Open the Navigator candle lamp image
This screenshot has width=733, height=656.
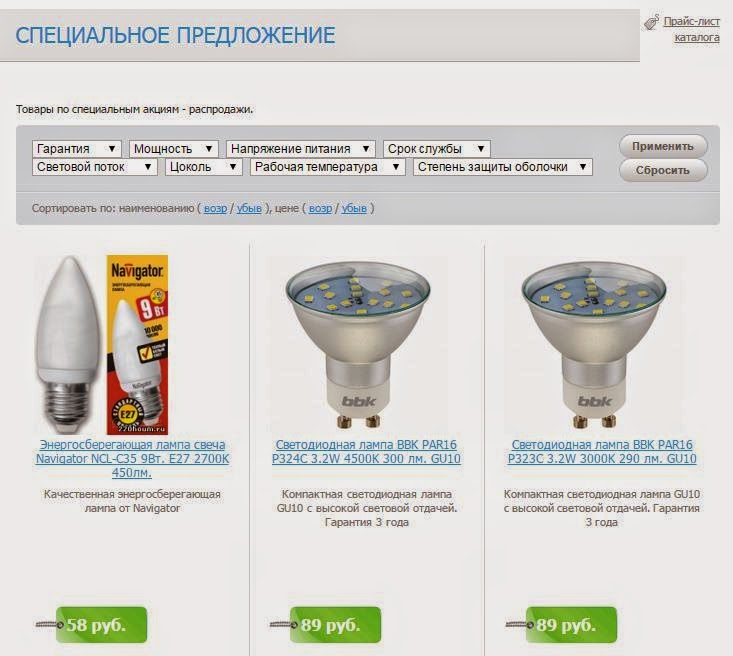point(102,345)
